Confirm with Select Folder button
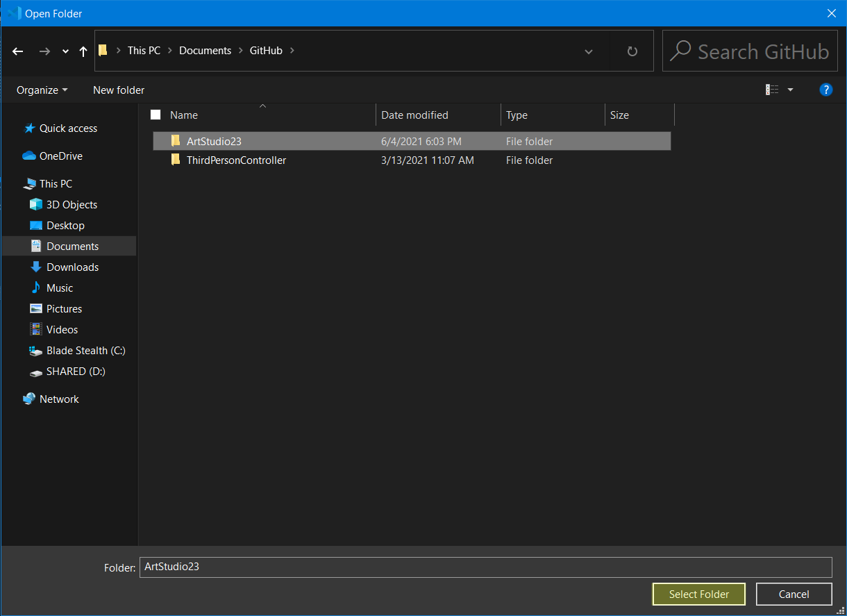 pos(699,594)
